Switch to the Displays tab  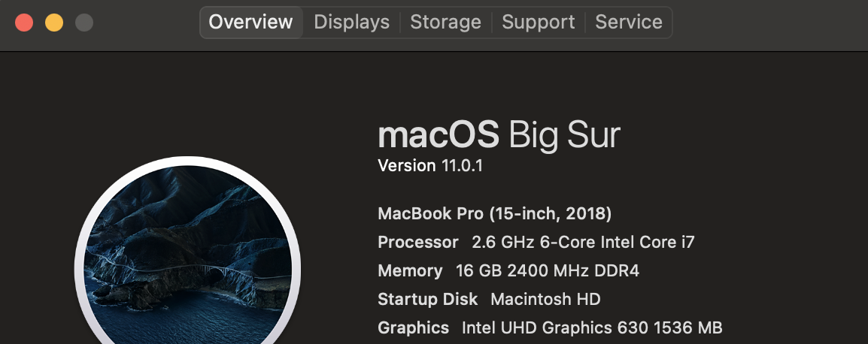[x=351, y=23]
